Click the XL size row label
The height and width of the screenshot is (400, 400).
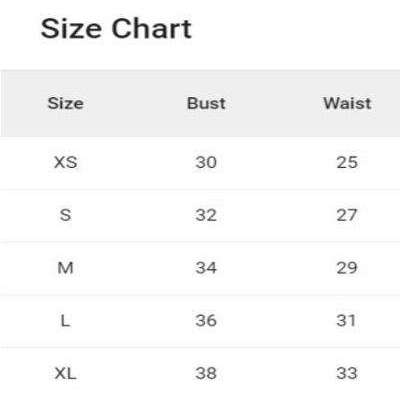pos(66,373)
